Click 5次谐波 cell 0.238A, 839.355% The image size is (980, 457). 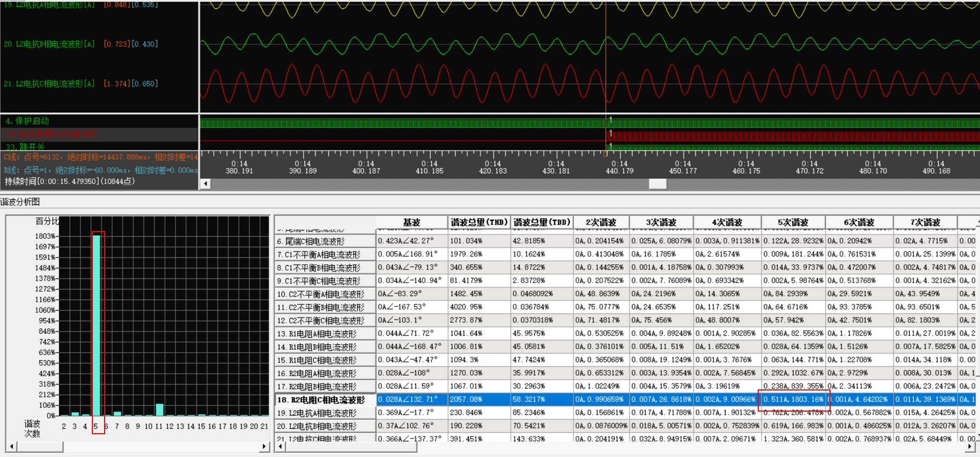pos(794,386)
